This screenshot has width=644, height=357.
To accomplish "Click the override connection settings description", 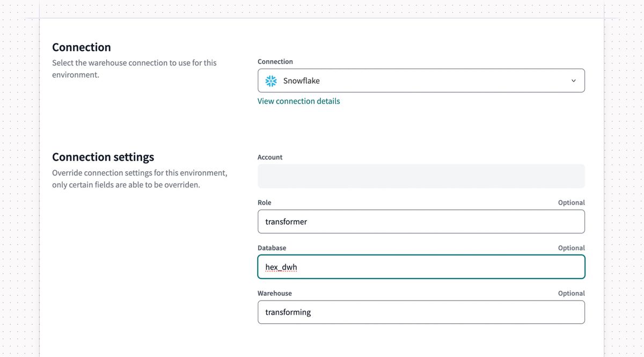I will point(140,179).
